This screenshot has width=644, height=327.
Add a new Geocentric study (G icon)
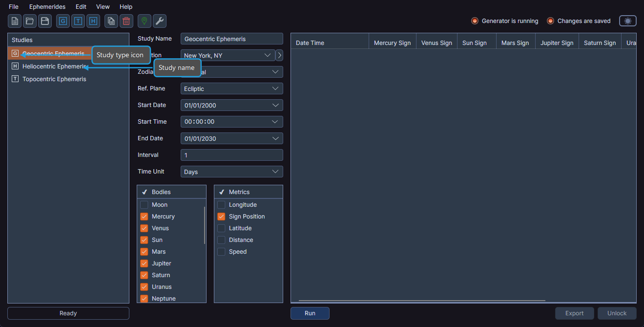(63, 21)
